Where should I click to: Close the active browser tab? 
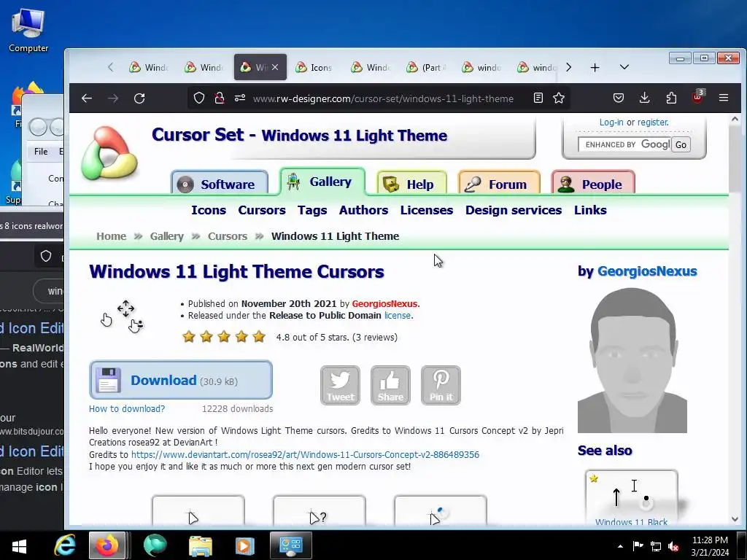pos(275,68)
